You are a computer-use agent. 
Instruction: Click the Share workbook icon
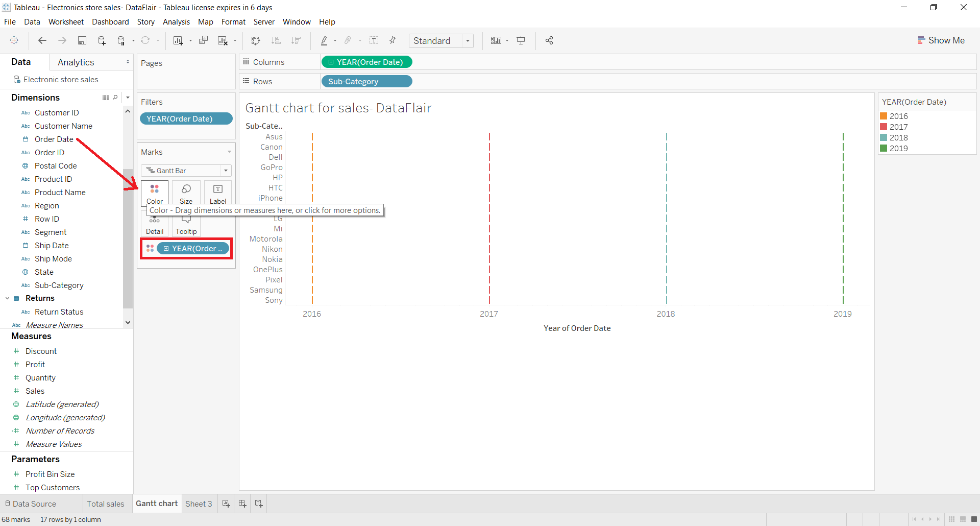pyautogui.click(x=550, y=40)
